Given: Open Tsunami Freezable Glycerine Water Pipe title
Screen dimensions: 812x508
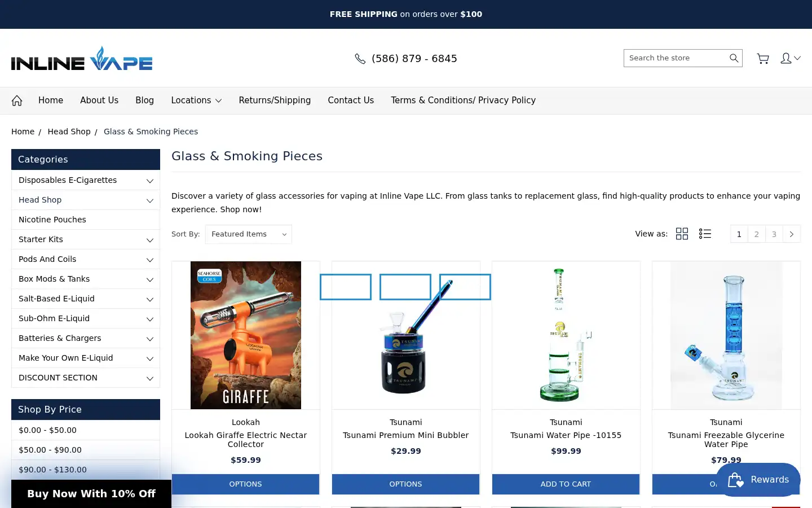Looking at the screenshot, I should [726, 440].
